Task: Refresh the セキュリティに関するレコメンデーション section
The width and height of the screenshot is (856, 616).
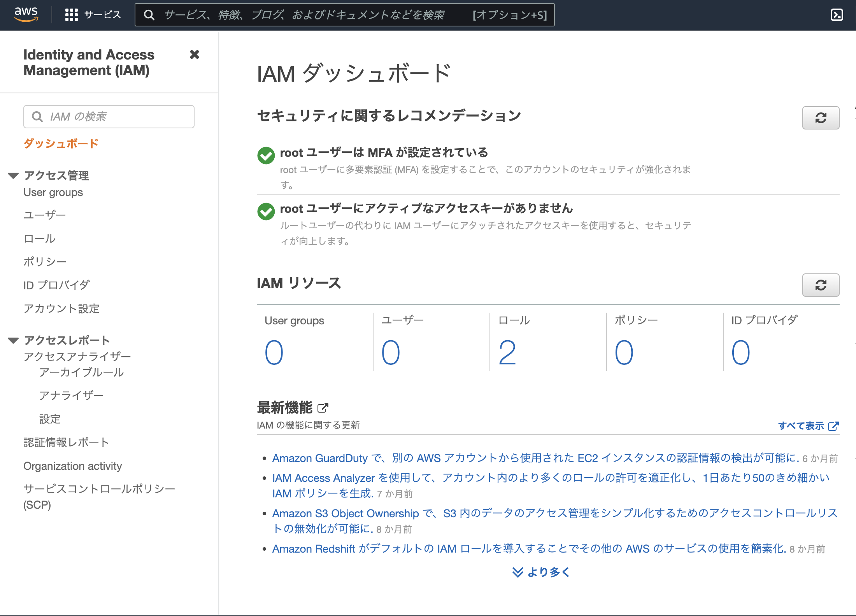Action: [x=821, y=118]
